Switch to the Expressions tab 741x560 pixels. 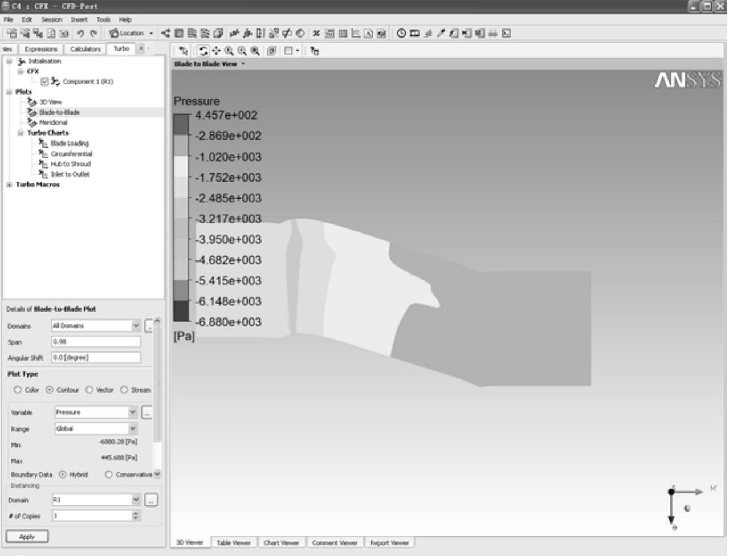coord(41,49)
